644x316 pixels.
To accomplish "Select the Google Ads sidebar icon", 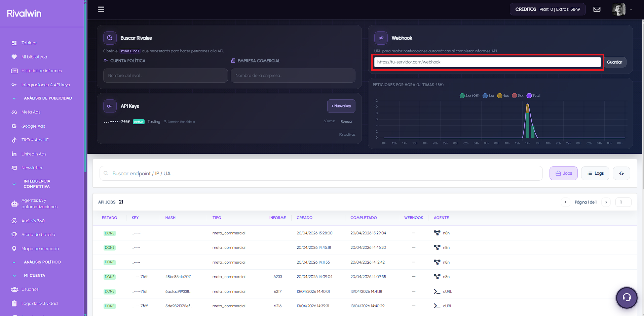I will click(14, 126).
